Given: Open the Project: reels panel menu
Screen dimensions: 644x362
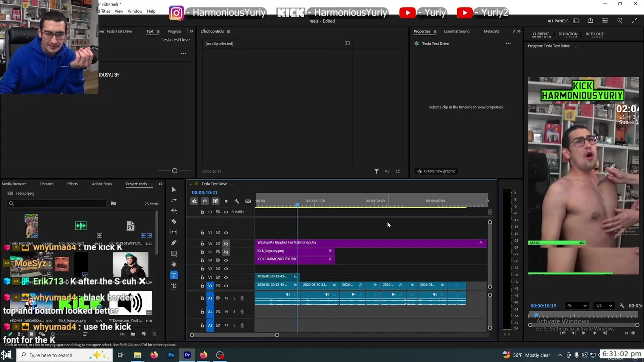Looking at the screenshot, I should (x=151, y=184).
